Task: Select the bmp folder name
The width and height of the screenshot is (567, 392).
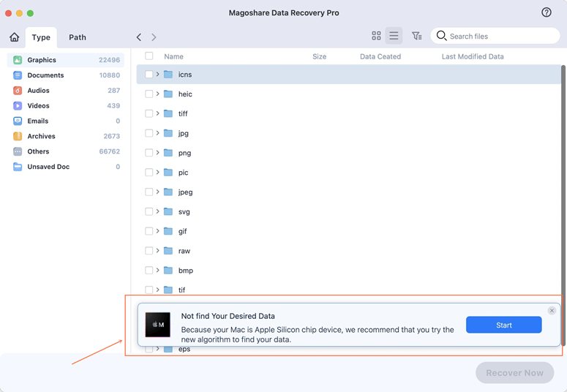Action: (186, 271)
